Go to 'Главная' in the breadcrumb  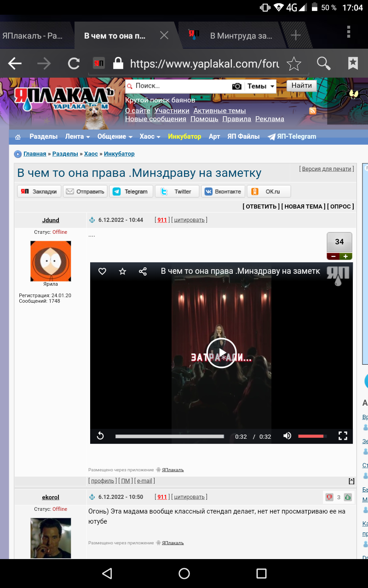(x=35, y=154)
